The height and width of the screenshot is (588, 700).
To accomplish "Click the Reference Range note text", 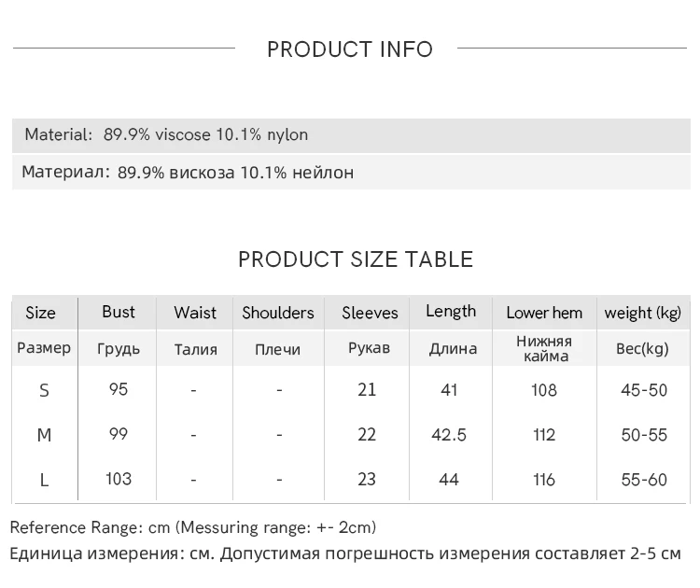I will click(193, 528).
